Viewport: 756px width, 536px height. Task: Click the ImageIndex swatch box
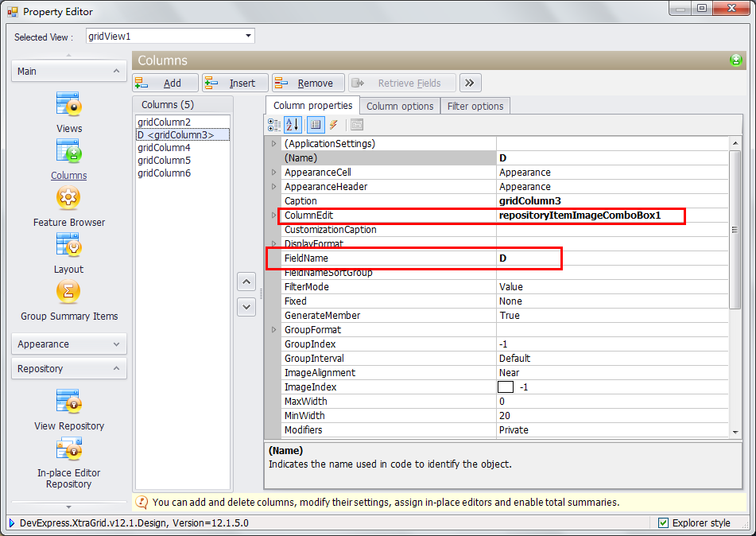(x=506, y=387)
